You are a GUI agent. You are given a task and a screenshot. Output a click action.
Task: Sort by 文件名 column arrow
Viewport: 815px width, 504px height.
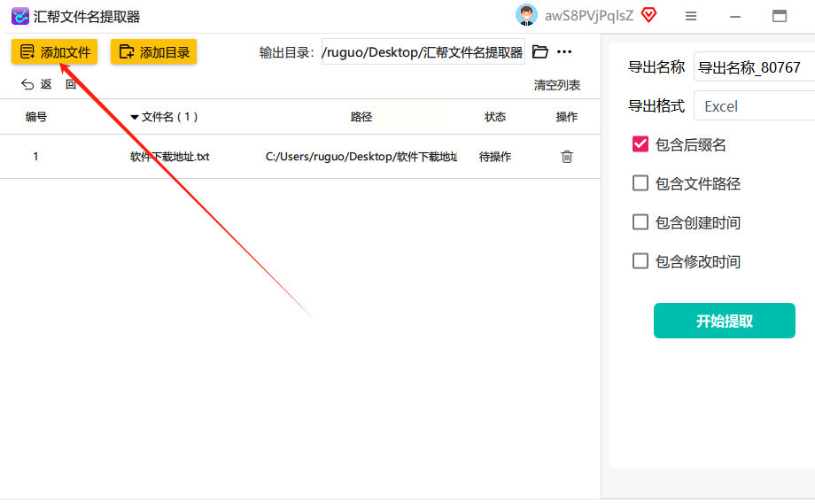click(135, 118)
